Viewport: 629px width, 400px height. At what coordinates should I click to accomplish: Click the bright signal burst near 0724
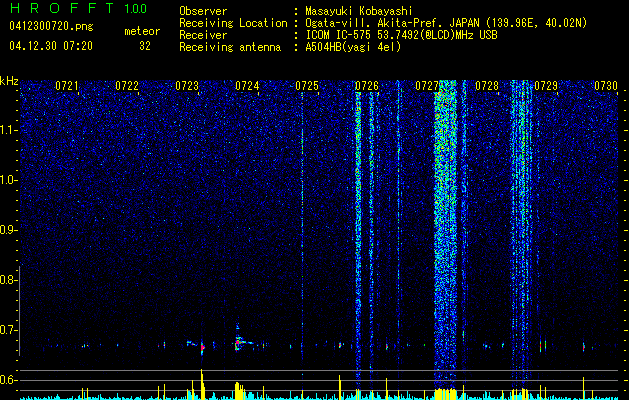[x=239, y=342]
